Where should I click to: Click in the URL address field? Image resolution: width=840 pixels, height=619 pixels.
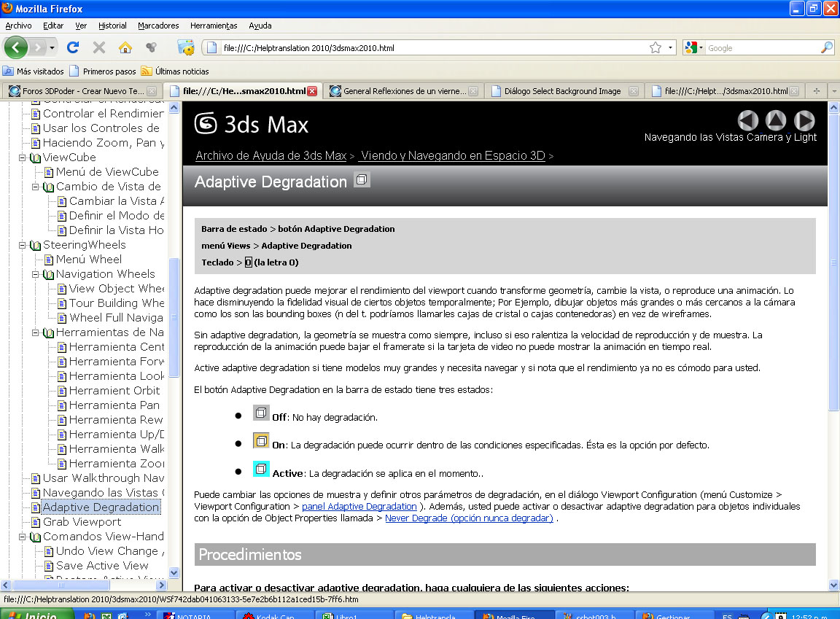pos(434,47)
